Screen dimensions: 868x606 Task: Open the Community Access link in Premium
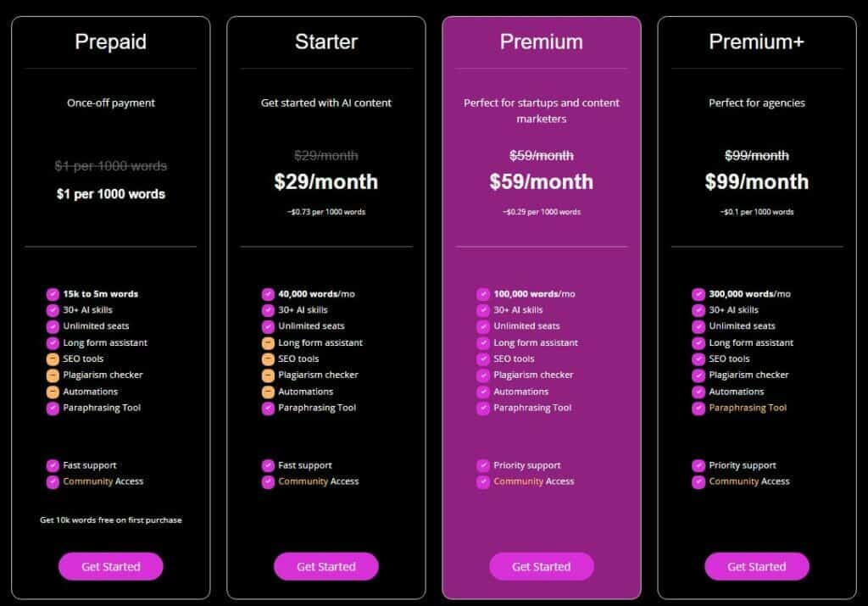click(534, 481)
